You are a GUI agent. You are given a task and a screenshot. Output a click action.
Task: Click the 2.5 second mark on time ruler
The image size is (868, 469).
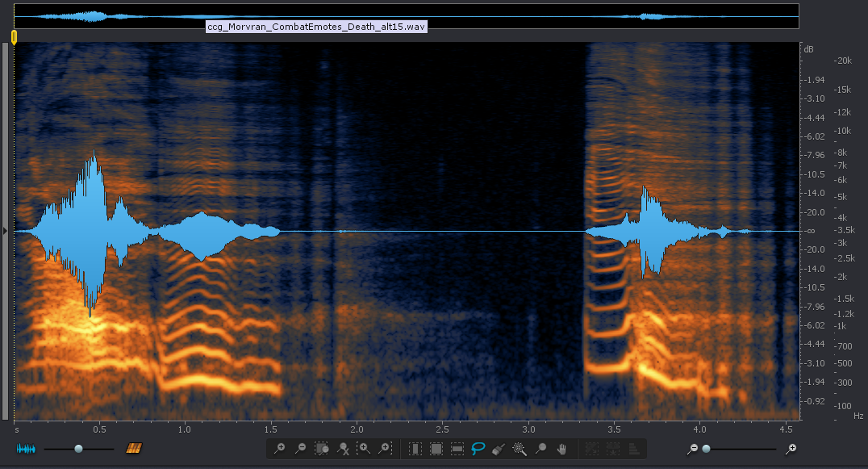pos(442,429)
